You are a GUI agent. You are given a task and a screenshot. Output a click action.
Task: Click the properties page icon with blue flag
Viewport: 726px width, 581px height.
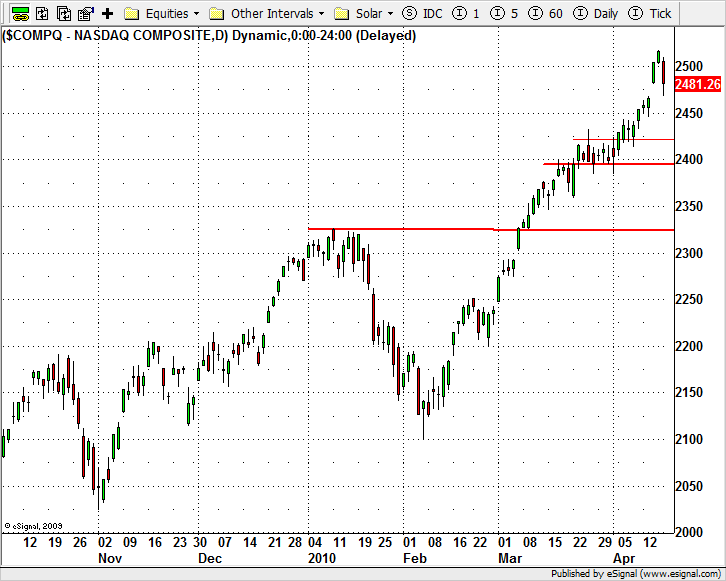click(x=86, y=13)
